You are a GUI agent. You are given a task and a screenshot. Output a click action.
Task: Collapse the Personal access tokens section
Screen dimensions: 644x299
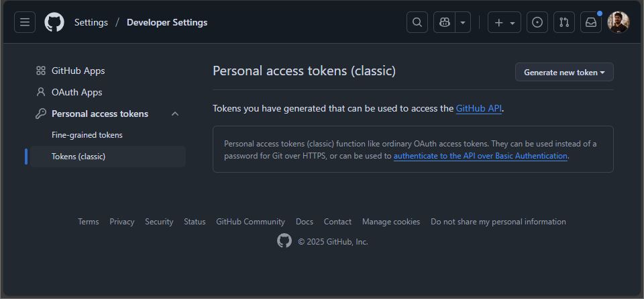(175, 114)
